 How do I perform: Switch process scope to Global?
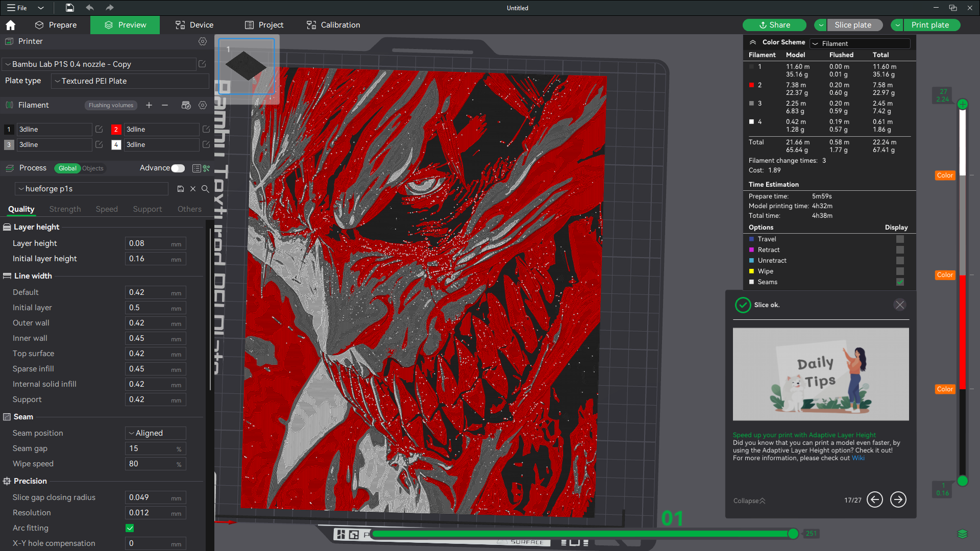[x=67, y=168]
